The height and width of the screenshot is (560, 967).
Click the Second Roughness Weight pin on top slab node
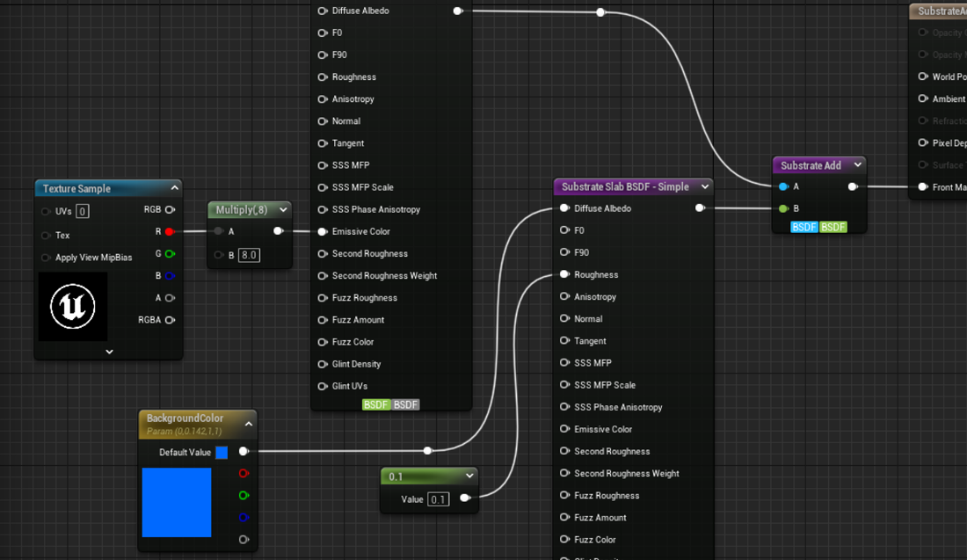pos(322,276)
